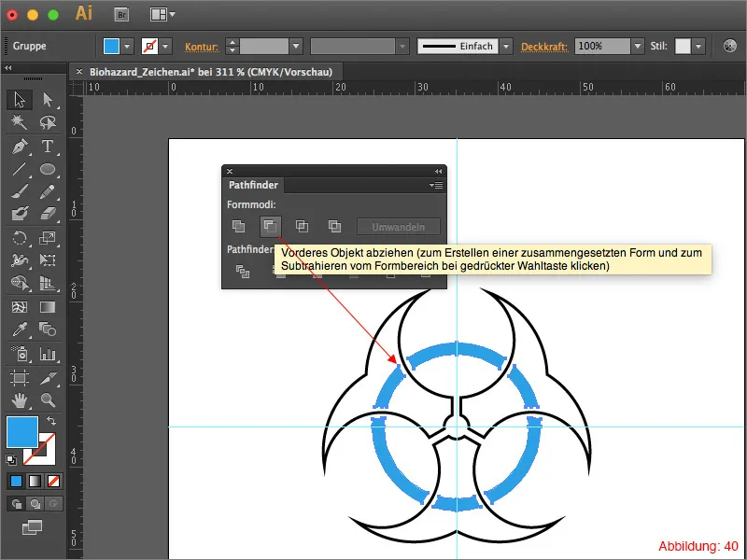Screen dimensions: 747x560
Task: Select the Magic Wand tool
Action: coord(20,122)
